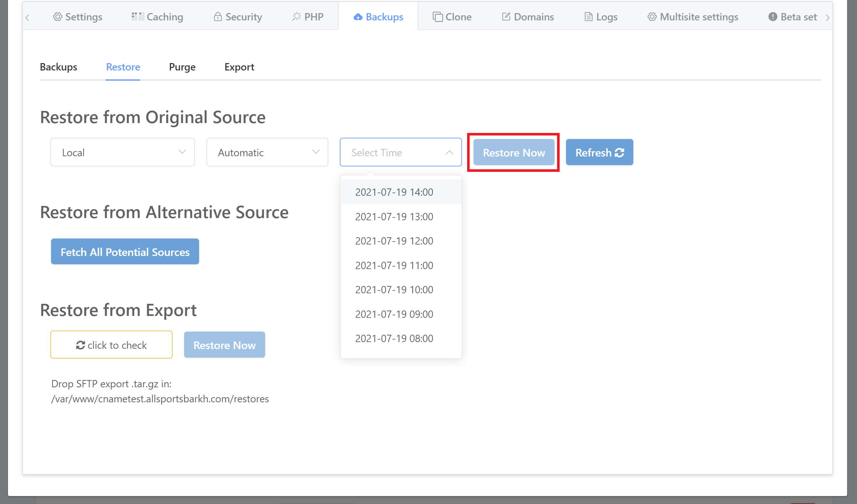Collapse the Select Time dropdown
The height and width of the screenshot is (504, 857).
point(401,152)
